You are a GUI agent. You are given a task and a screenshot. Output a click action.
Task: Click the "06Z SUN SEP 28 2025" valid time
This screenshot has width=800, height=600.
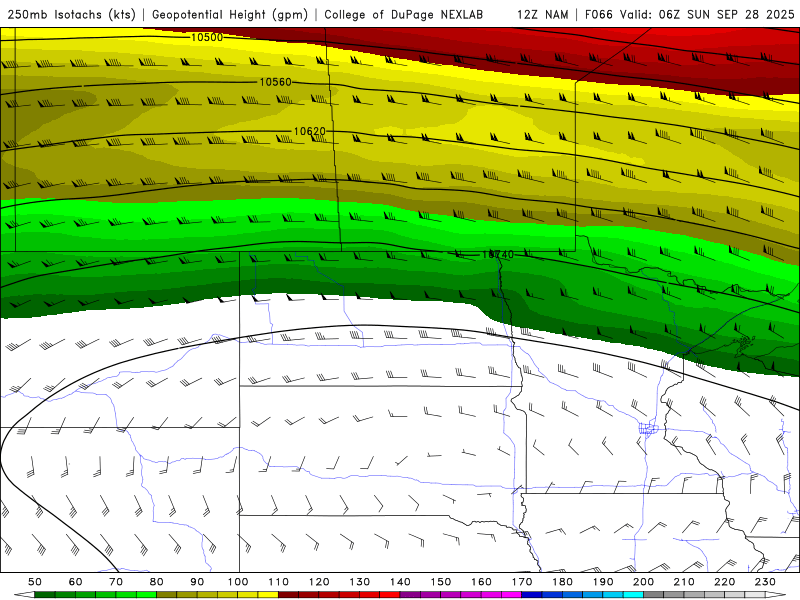click(727, 15)
